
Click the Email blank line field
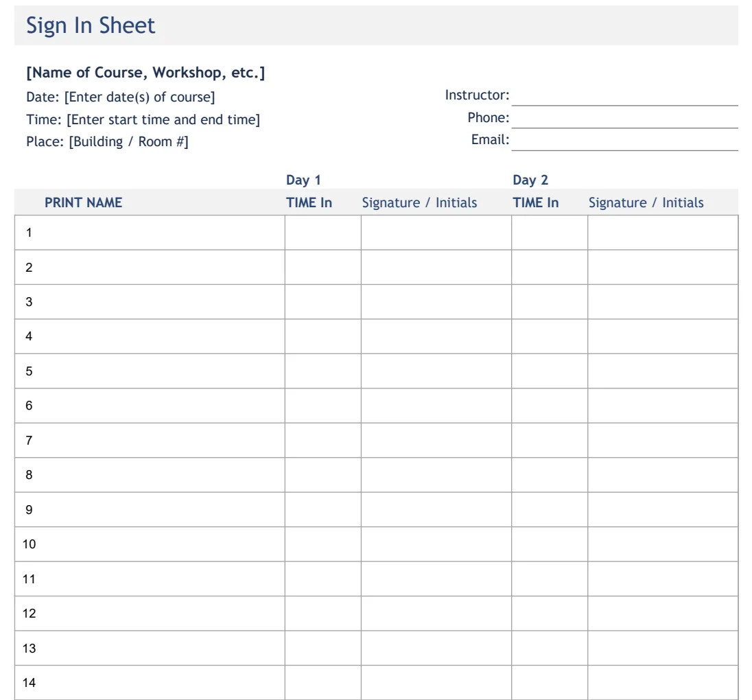624,141
